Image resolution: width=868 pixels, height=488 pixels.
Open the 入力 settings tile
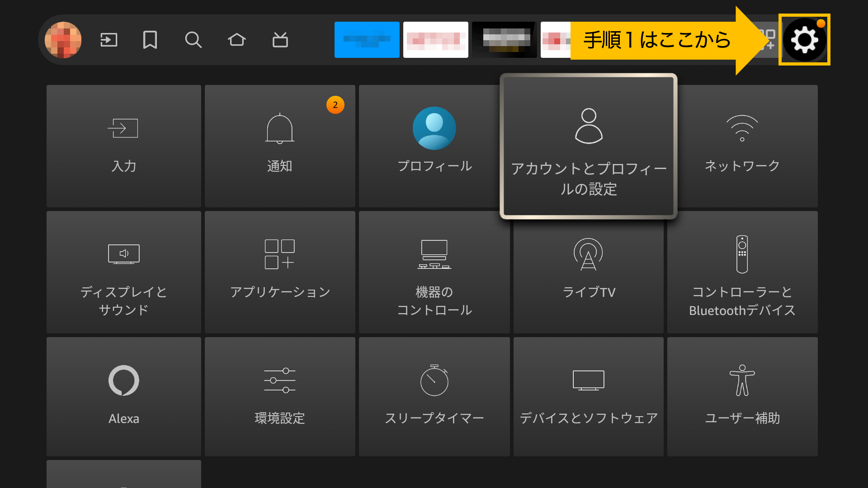[123, 146]
